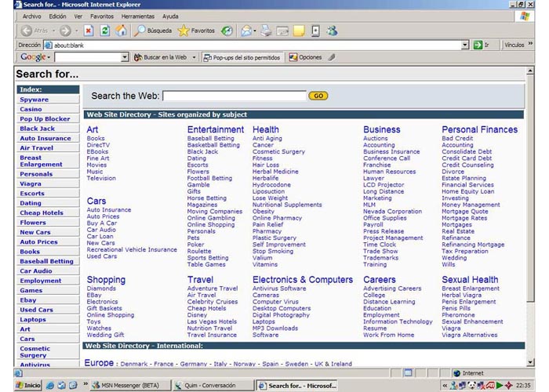Click the Antivirus Software link
Image resolution: width=549 pixels, height=392 pixels.
279,289
